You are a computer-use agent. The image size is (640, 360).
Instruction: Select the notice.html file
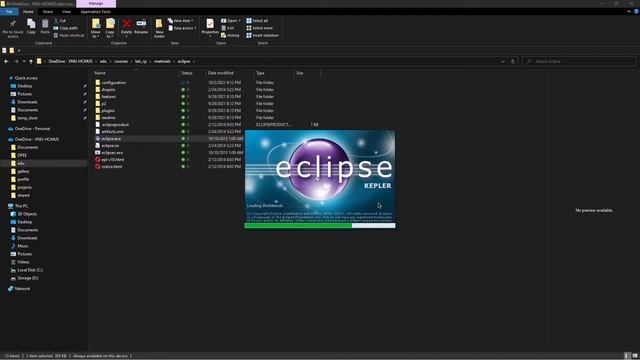(x=112, y=166)
